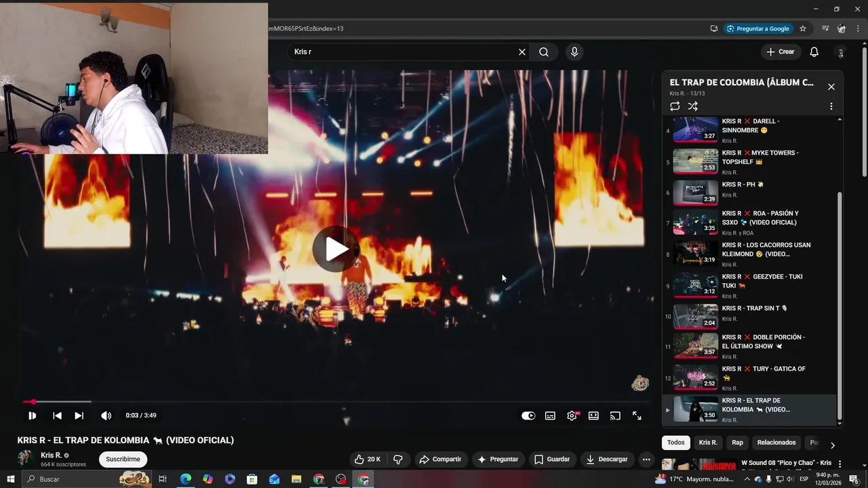The height and width of the screenshot is (488, 868).
Task: Play GEEZYDEE - TUKI TUKI video
Action: click(x=749, y=285)
